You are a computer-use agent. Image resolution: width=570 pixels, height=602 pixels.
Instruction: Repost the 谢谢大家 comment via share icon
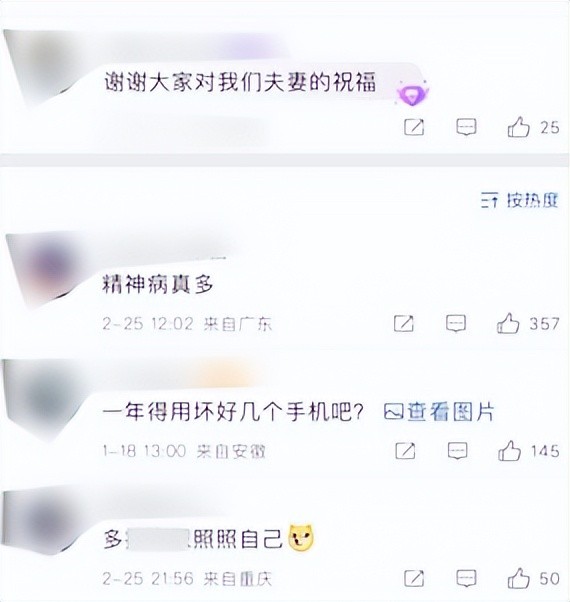[x=414, y=127]
